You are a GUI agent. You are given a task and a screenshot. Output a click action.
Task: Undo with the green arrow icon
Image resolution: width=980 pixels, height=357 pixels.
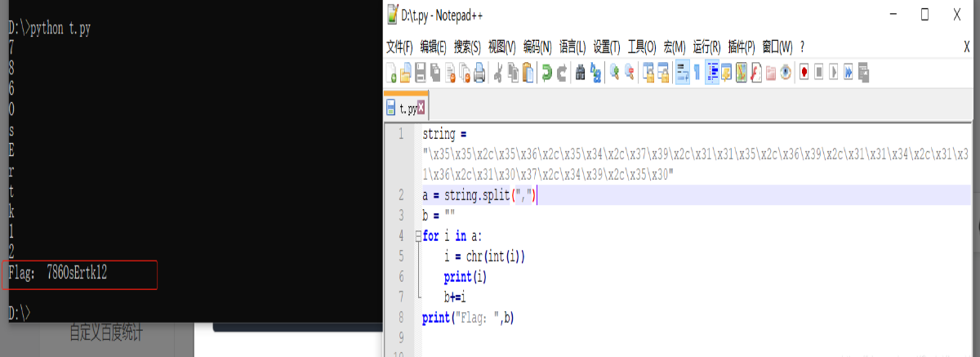546,73
